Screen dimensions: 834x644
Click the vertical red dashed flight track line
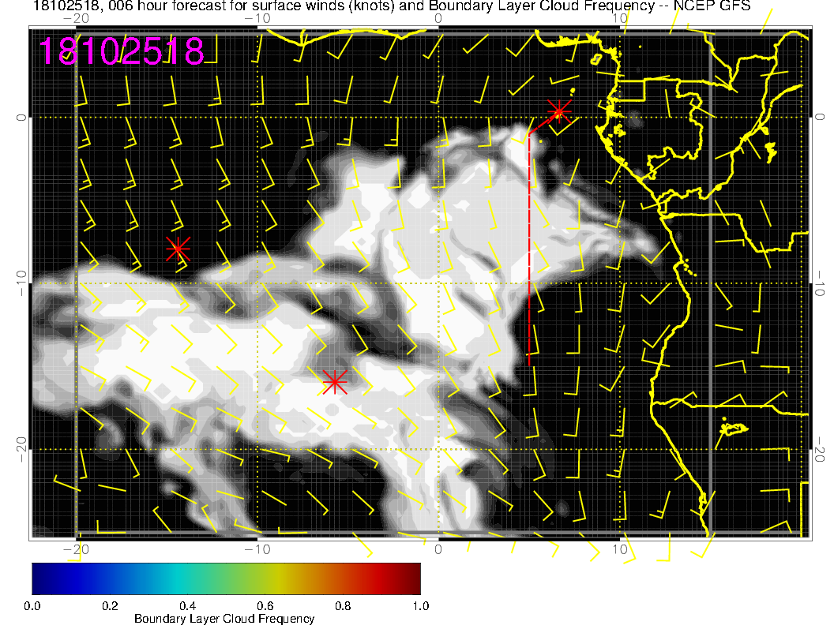(x=528, y=253)
